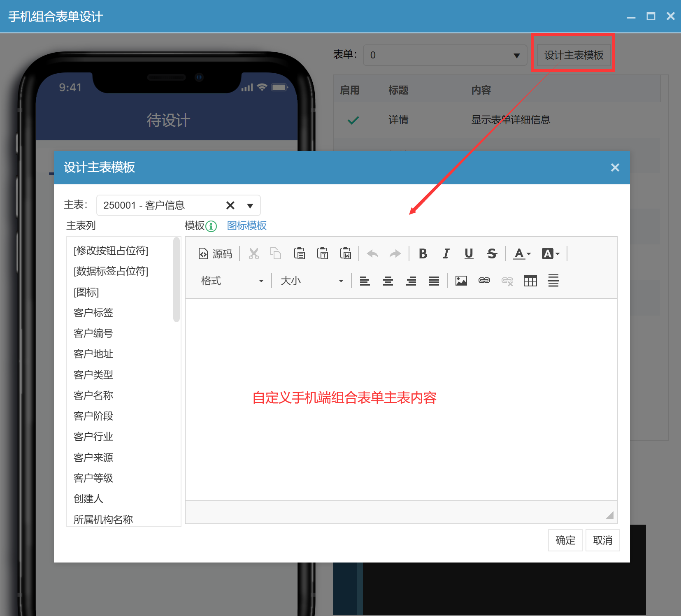
Task: Apply underline formatting
Action: point(469,254)
